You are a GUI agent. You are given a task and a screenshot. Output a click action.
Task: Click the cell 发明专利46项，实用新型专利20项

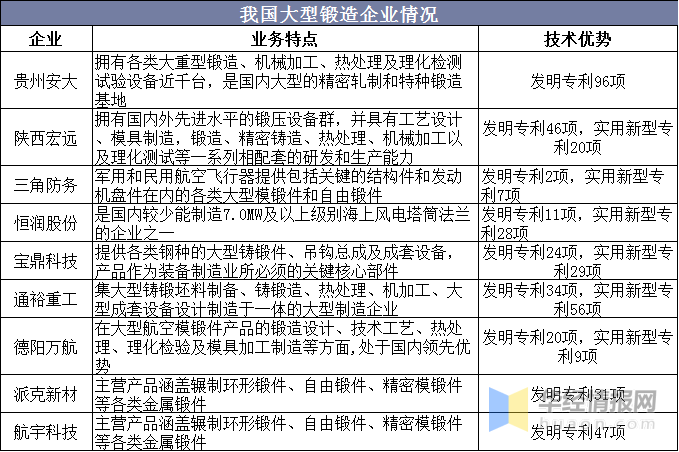click(x=578, y=138)
